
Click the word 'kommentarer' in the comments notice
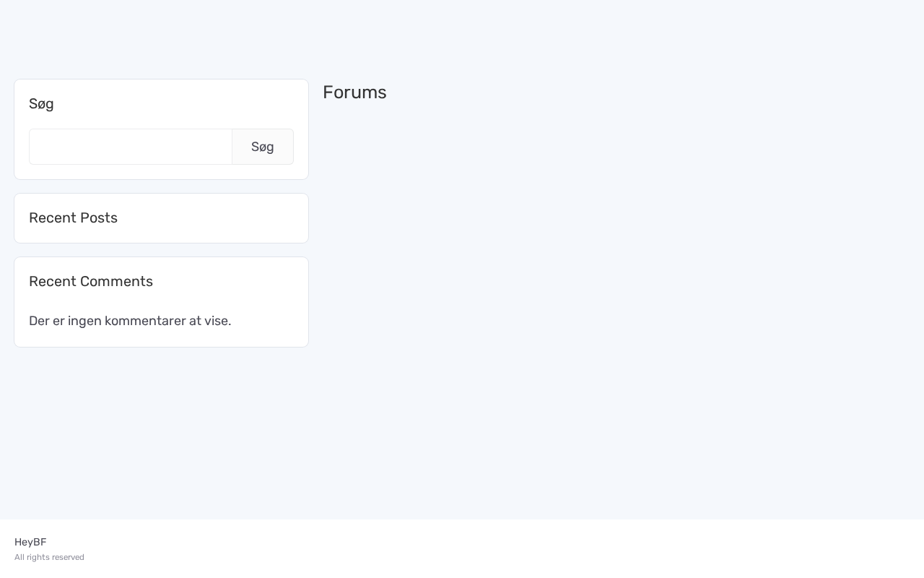coord(145,321)
